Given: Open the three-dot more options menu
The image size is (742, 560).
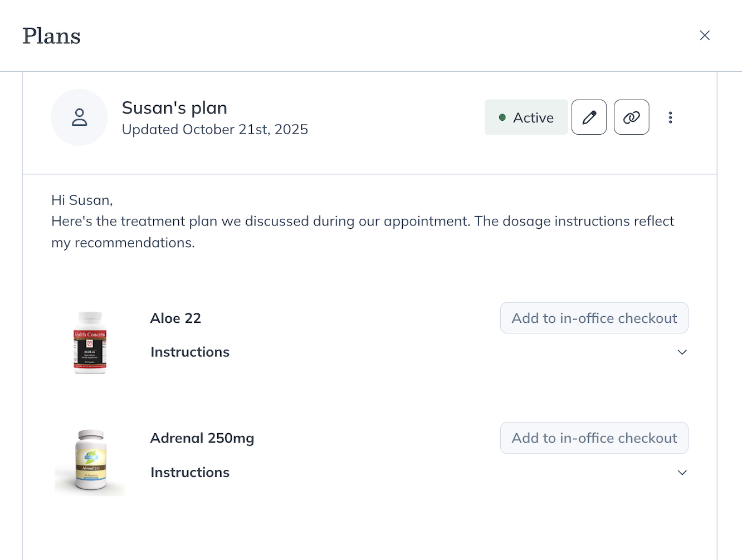Looking at the screenshot, I should tap(670, 117).
